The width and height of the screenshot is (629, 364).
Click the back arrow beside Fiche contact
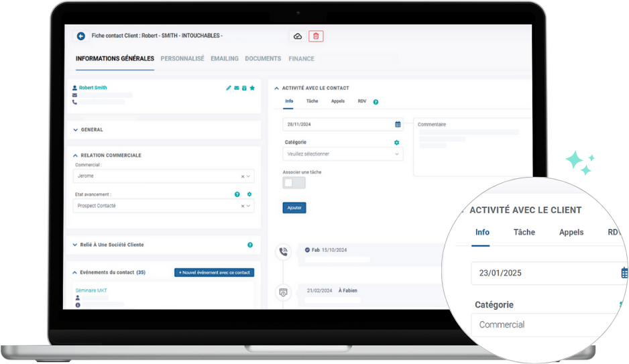(81, 36)
